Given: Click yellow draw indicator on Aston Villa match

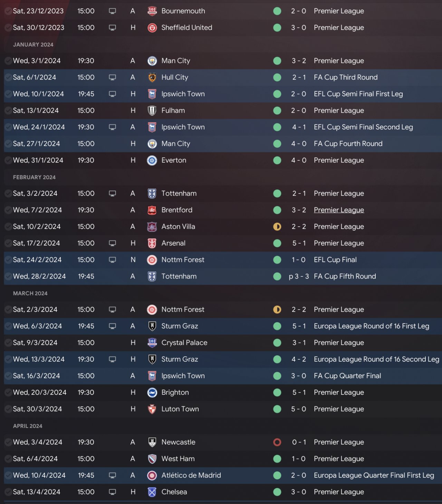Looking at the screenshot, I should click(277, 227).
